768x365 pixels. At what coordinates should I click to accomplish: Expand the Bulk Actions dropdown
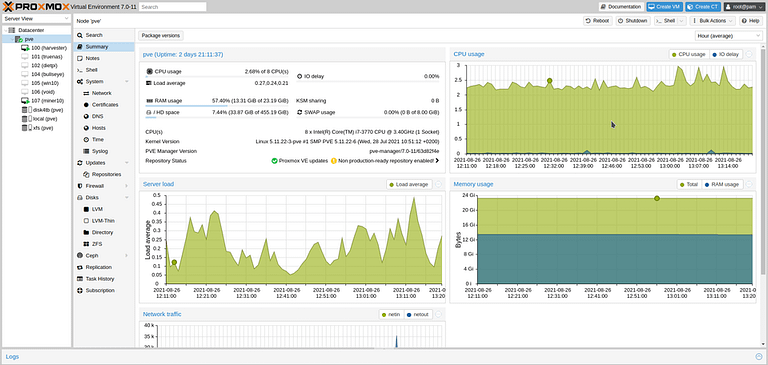pyautogui.click(x=713, y=21)
